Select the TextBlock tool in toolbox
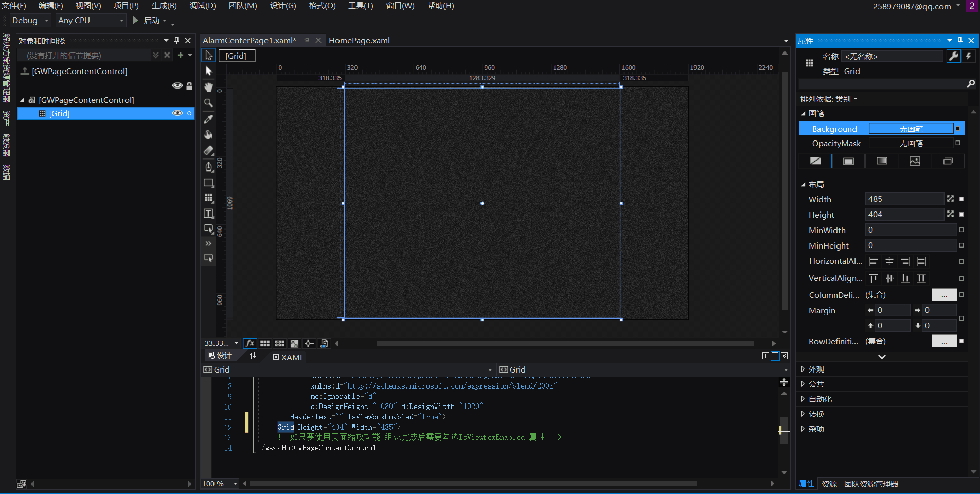 (208, 214)
